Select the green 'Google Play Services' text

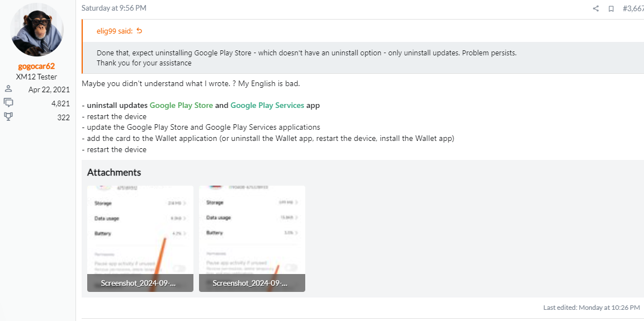[267, 105]
